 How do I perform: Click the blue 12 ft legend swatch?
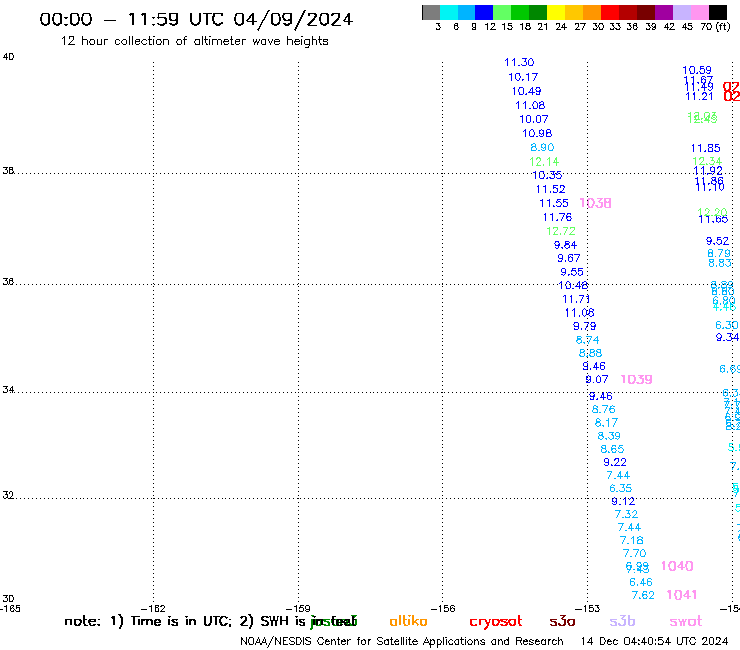[484, 12]
